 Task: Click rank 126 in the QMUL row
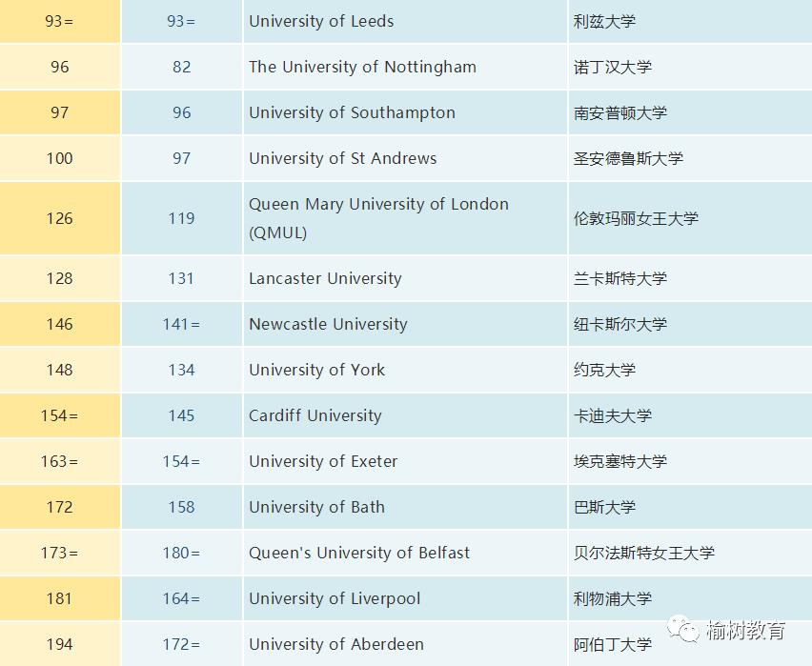[x=59, y=218]
